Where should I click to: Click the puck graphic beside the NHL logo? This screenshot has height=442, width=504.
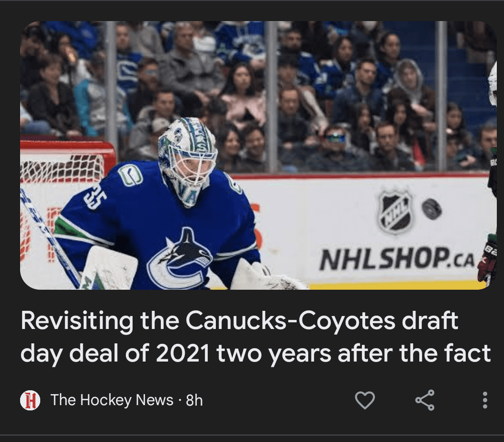click(432, 209)
